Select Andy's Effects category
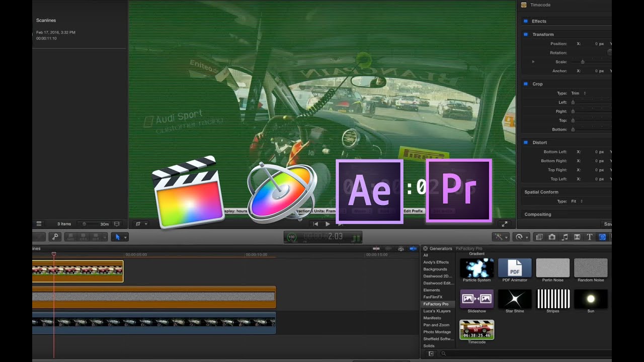 pos(436,262)
